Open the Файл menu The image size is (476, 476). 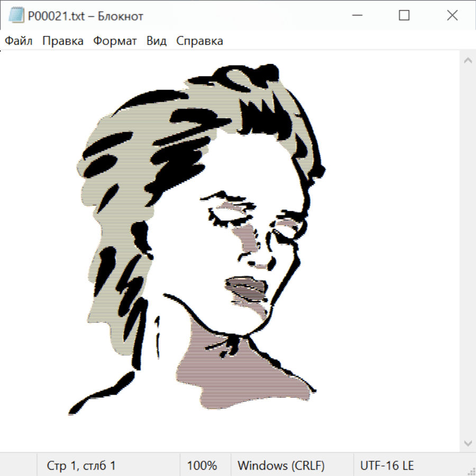click(19, 41)
